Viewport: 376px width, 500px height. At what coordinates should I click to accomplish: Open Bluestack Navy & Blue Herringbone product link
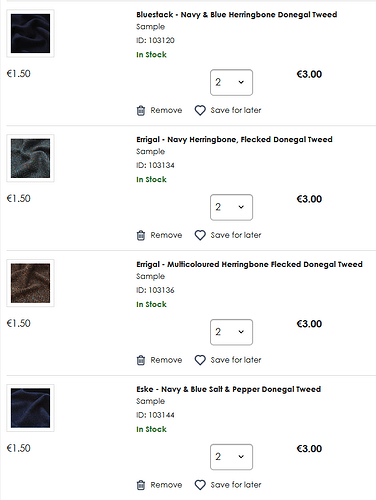pos(237,15)
